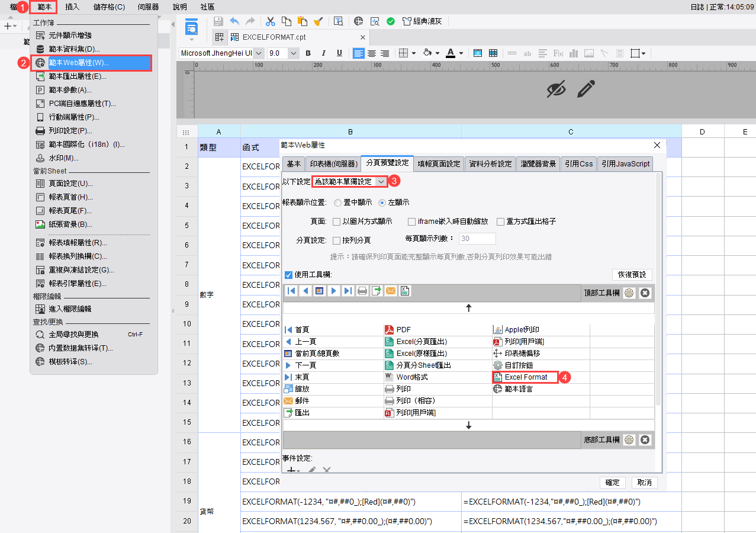The height and width of the screenshot is (533, 756).
Task: Switch to the 基本 tab
Action: coord(294,164)
